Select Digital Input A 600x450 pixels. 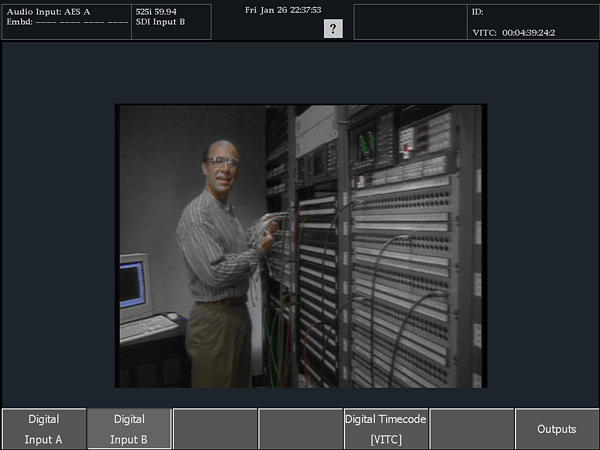point(44,429)
